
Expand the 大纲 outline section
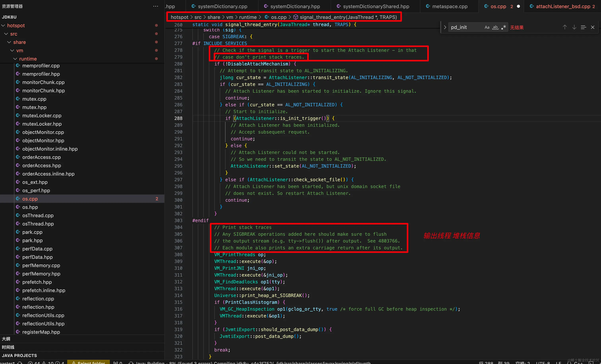click(6, 339)
